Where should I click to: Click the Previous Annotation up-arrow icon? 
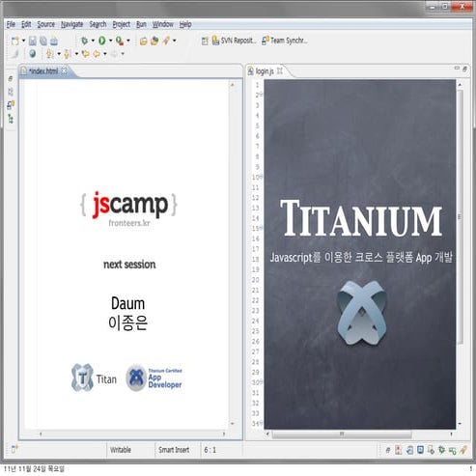click(x=67, y=54)
